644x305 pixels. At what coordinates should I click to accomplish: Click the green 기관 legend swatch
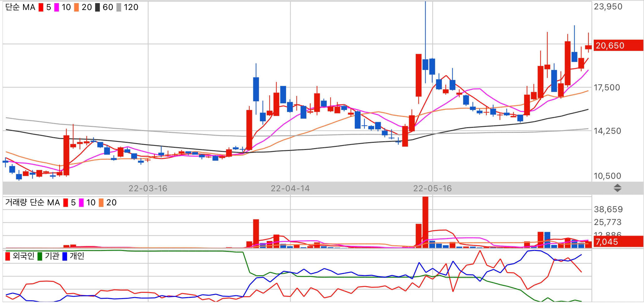40,256
